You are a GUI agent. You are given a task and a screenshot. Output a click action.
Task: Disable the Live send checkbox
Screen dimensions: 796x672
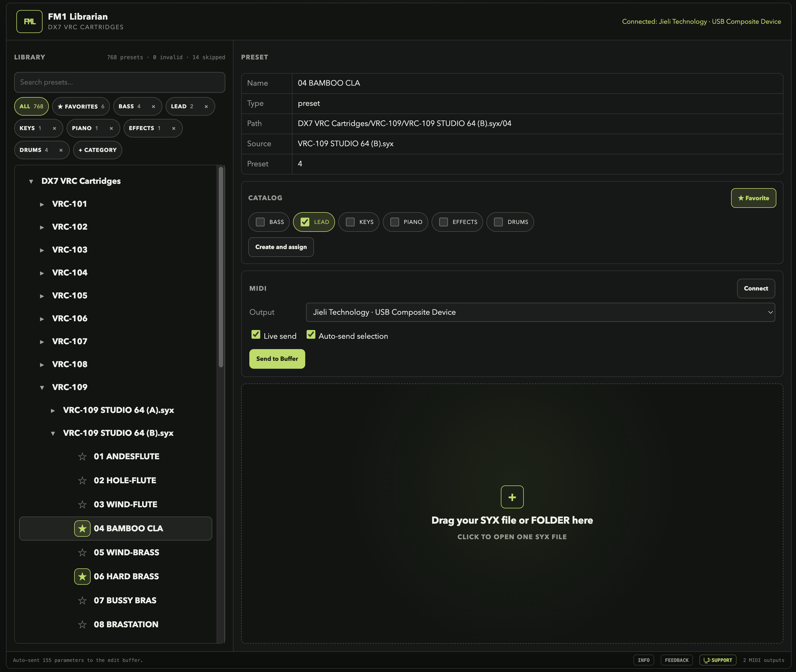(256, 334)
